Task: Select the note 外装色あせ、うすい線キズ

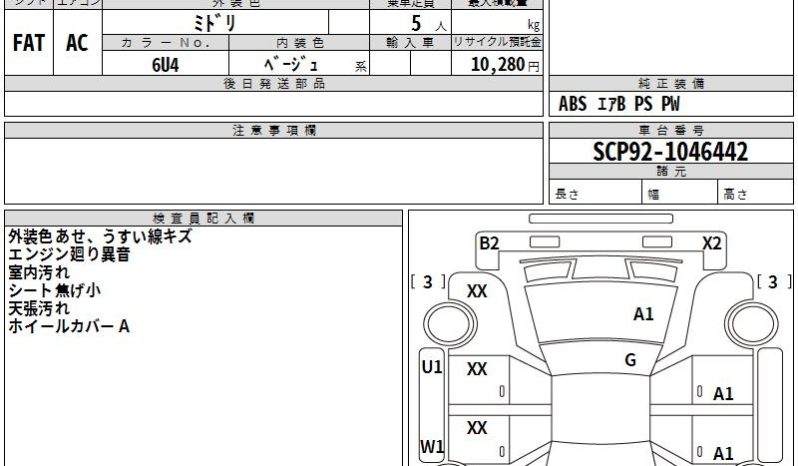Action: (100, 237)
